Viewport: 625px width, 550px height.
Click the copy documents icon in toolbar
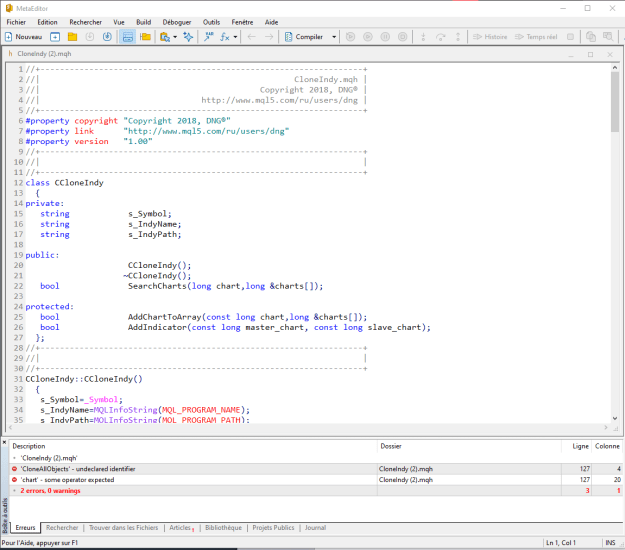(591, 37)
